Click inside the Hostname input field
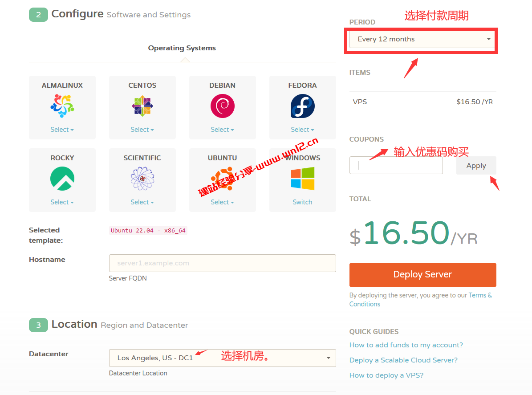 [222, 263]
